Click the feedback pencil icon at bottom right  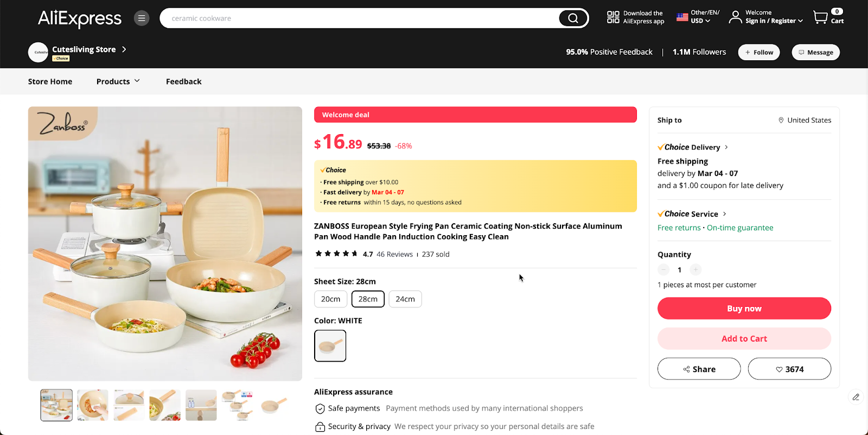(x=856, y=397)
